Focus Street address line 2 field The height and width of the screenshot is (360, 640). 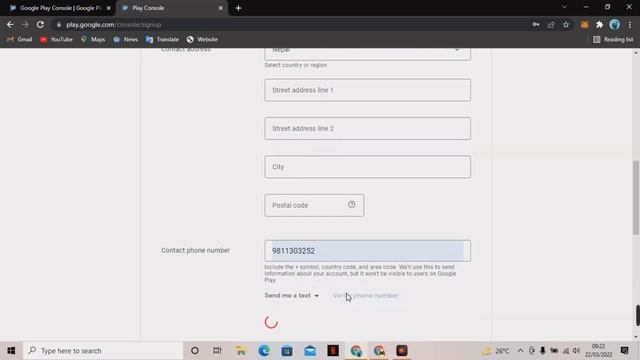[x=367, y=129]
